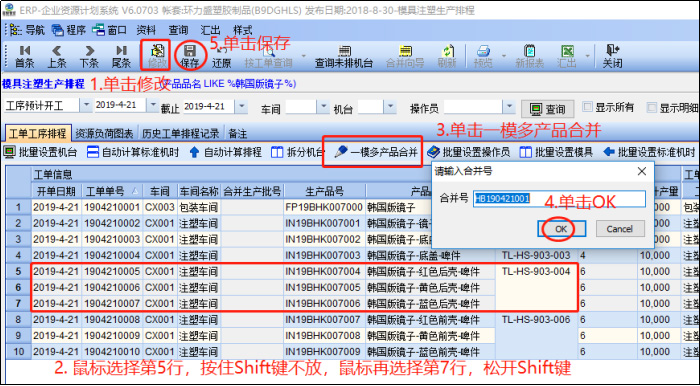Click the 保存 save toolbar icon
This screenshot has height=386, width=700.
[190, 56]
